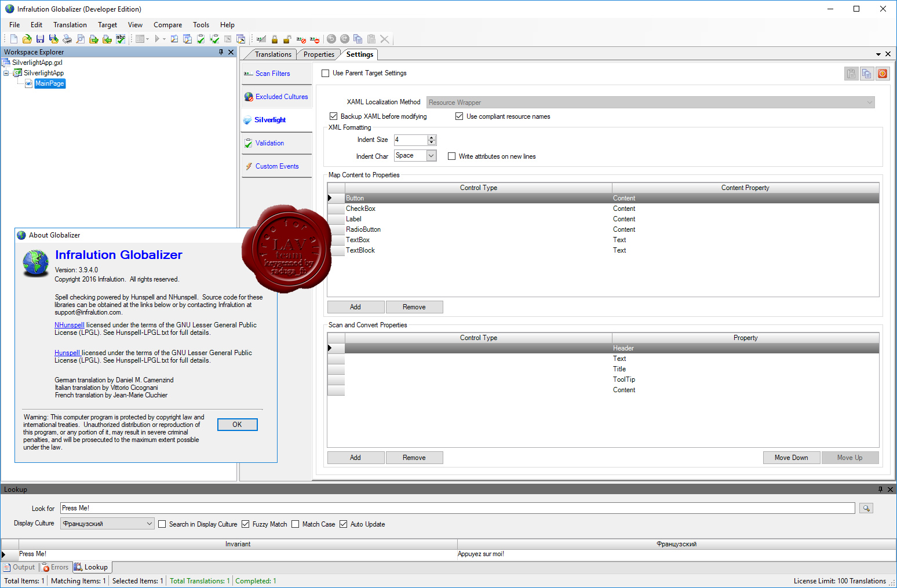Toggle the Auto Update checkbox
This screenshot has width=897, height=588.
click(344, 524)
